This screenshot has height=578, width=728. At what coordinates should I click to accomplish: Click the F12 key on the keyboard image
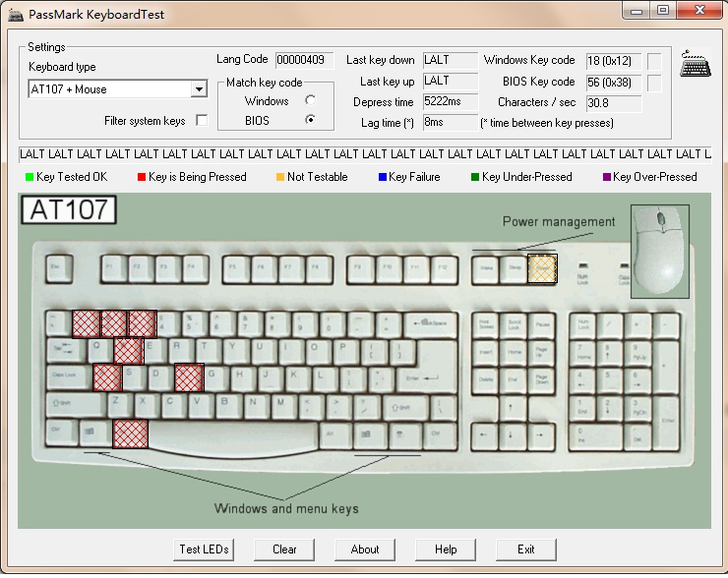[444, 269]
